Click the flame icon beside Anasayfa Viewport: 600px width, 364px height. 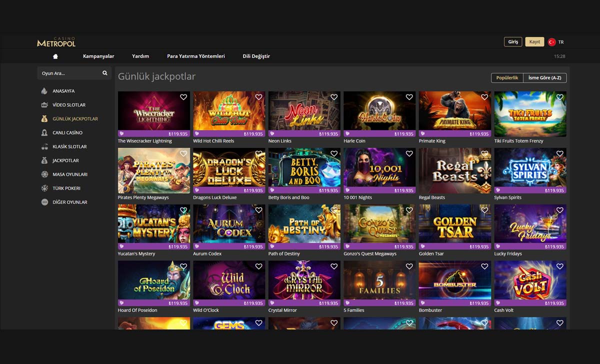point(44,91)
